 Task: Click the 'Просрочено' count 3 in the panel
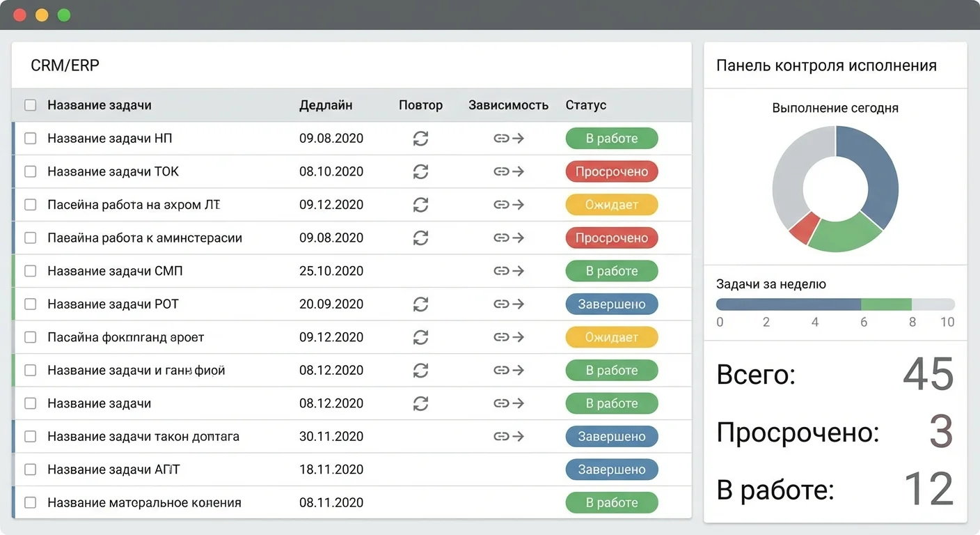click(941, 432)
